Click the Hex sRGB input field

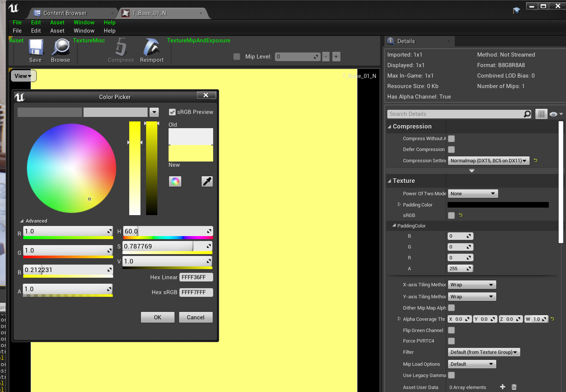click(196, 292)
